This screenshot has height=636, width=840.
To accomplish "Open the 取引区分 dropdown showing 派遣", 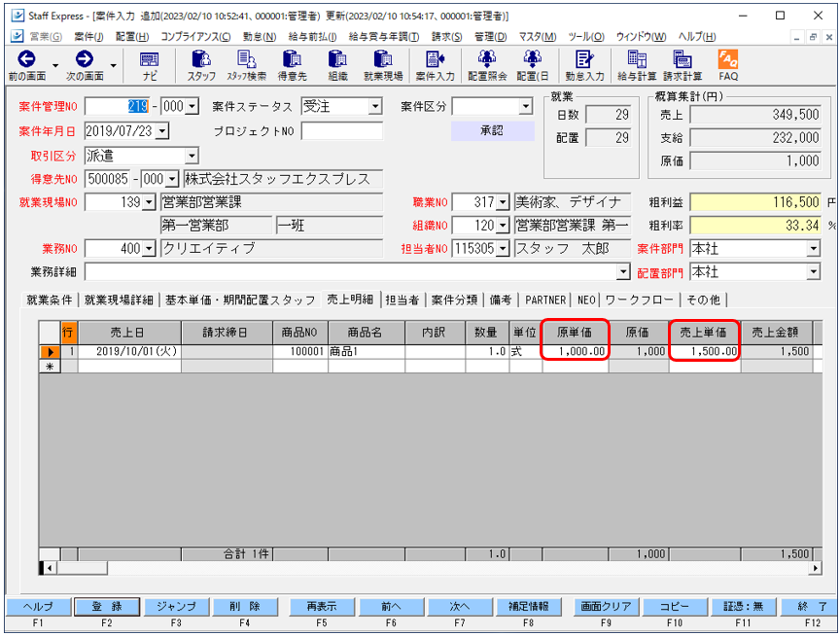I will tap(192, 156).
